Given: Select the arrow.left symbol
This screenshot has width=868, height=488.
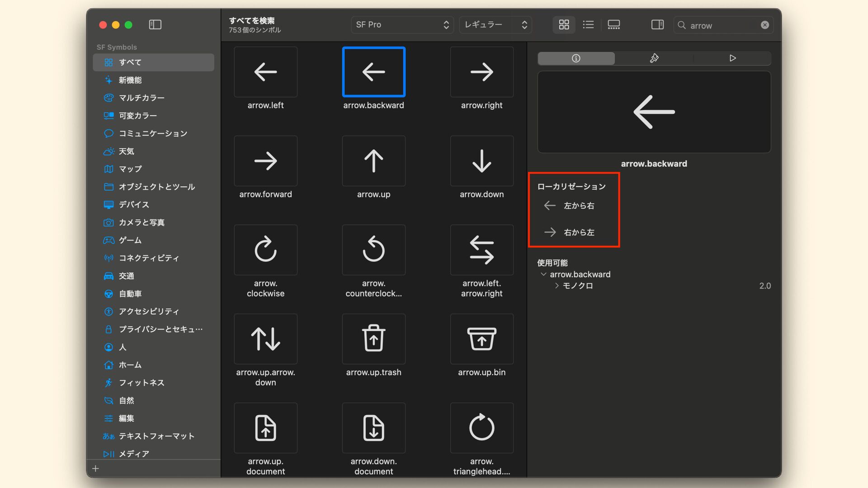Looking at the screenshot, I should pos(265,72).
